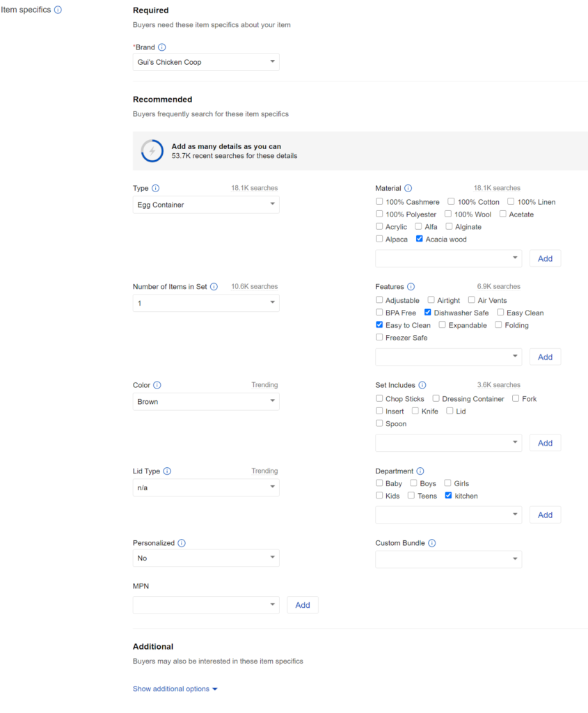Click Add button next to Material field
Image resolution: width=588 pixels, height=713 pixels.
point(545,258)
